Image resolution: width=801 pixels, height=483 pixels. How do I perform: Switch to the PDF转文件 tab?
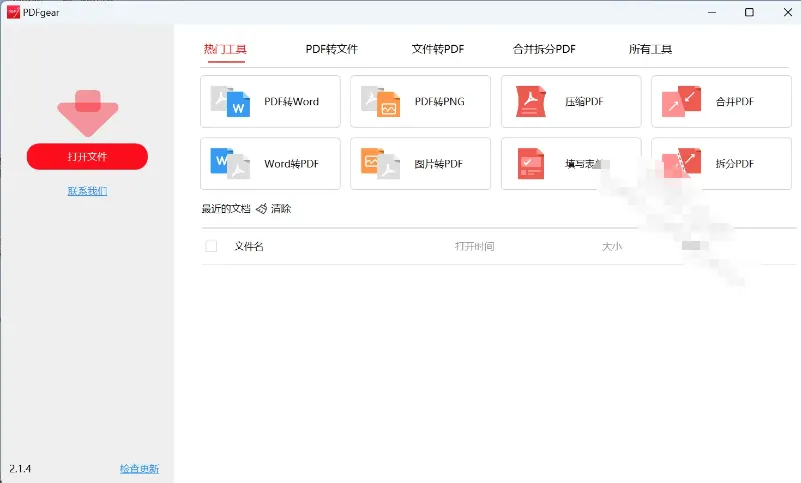(332, 49)
